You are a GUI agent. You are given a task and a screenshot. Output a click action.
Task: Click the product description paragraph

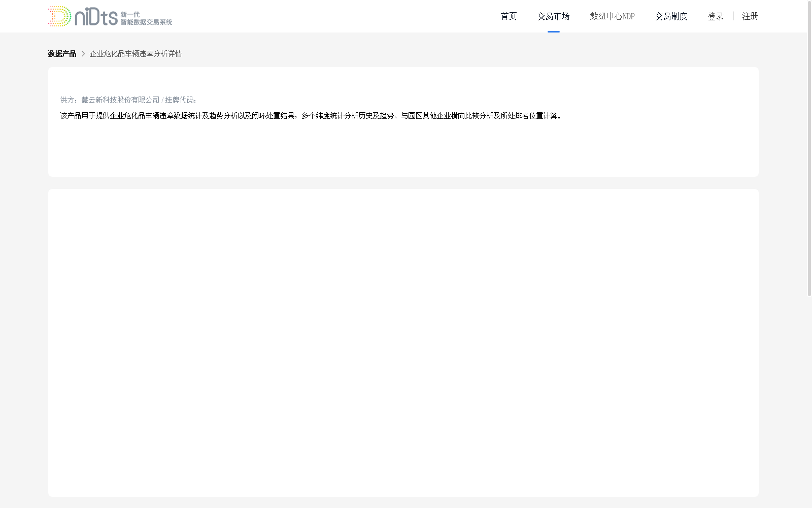click(x=311, y=116)
